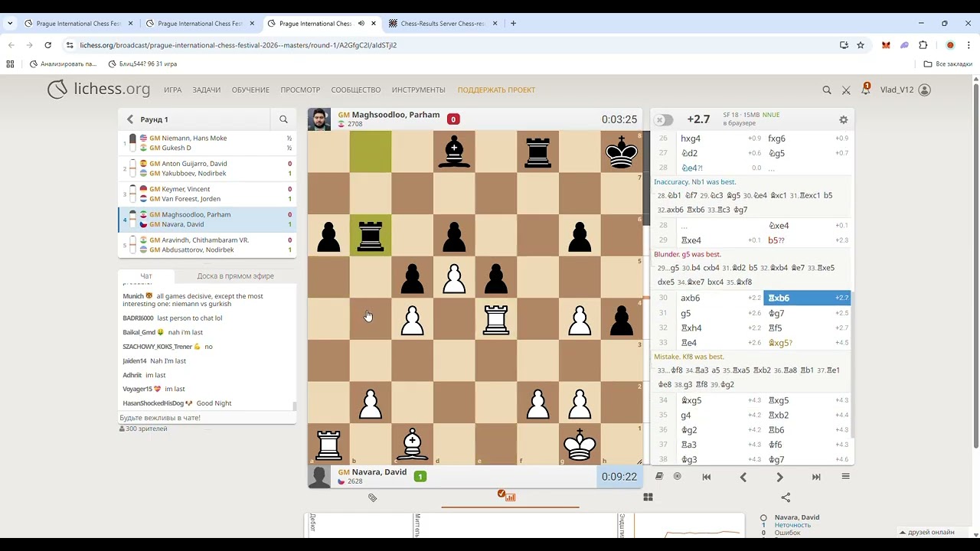
Task: Open the tags tab icon
Action: point(373,497)
